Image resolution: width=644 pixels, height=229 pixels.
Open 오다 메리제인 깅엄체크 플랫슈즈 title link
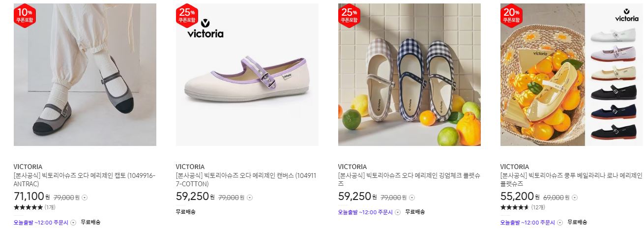pyautogui.click(x=409, y=180)
